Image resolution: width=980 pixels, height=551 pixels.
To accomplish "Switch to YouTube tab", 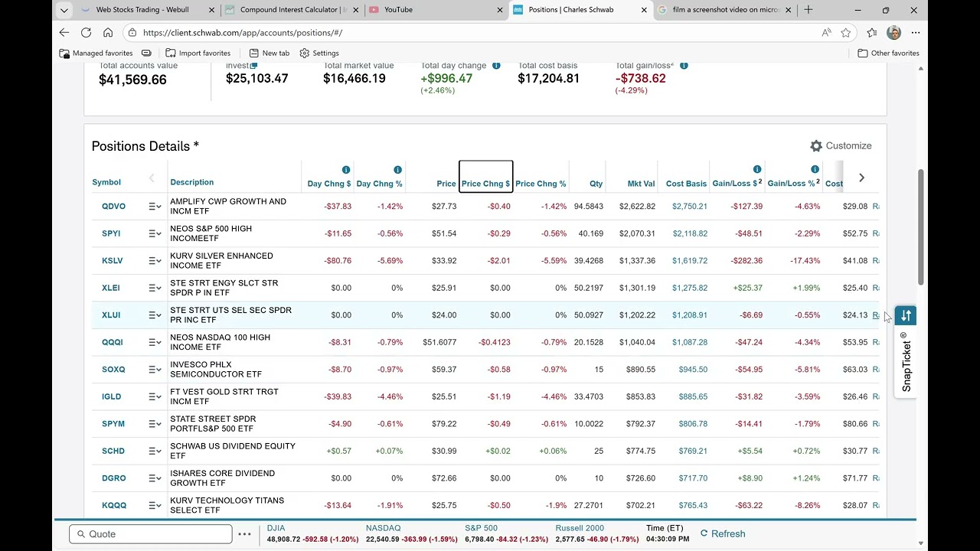I will point(435,10).
